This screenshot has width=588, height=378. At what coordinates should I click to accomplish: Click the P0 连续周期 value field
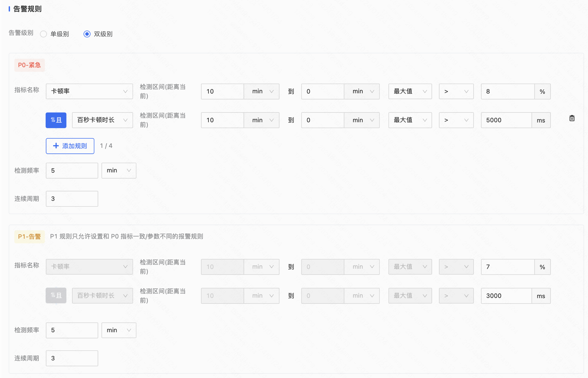coord(72,199)
